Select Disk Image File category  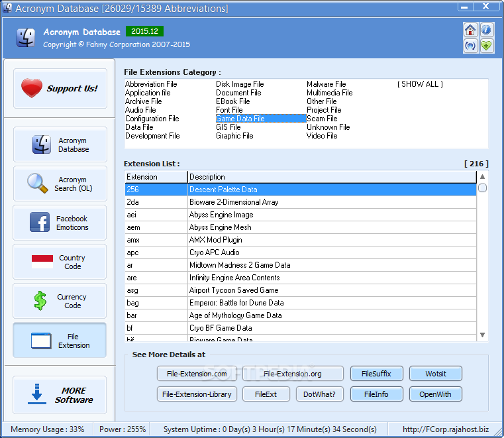(x=240, y=84)
